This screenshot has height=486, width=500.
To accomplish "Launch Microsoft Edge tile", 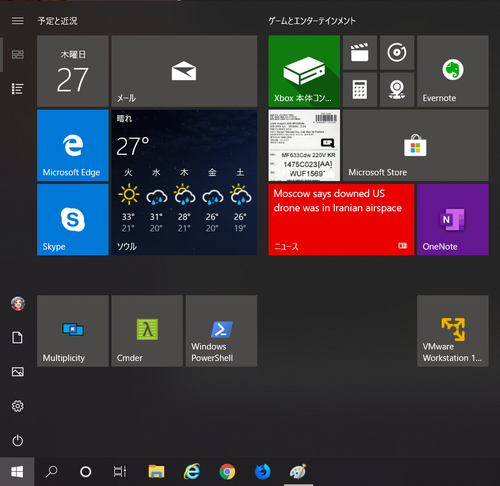I will click(73, 145).
